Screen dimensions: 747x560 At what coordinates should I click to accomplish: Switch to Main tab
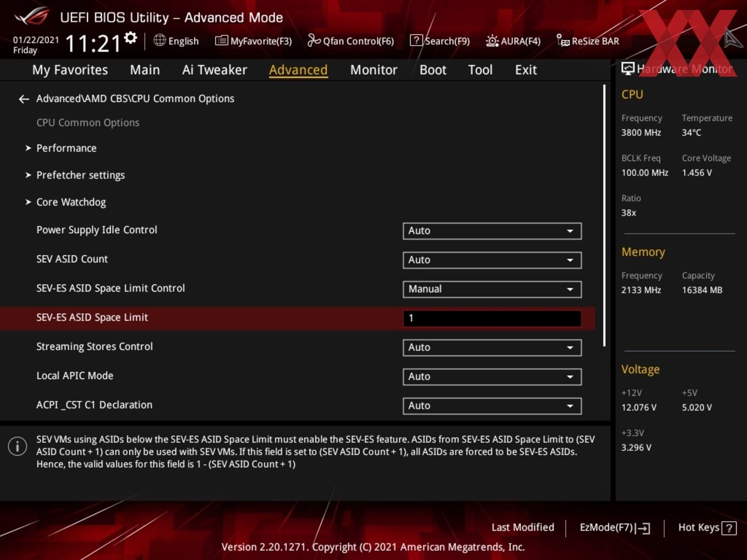tap(145, 70)
